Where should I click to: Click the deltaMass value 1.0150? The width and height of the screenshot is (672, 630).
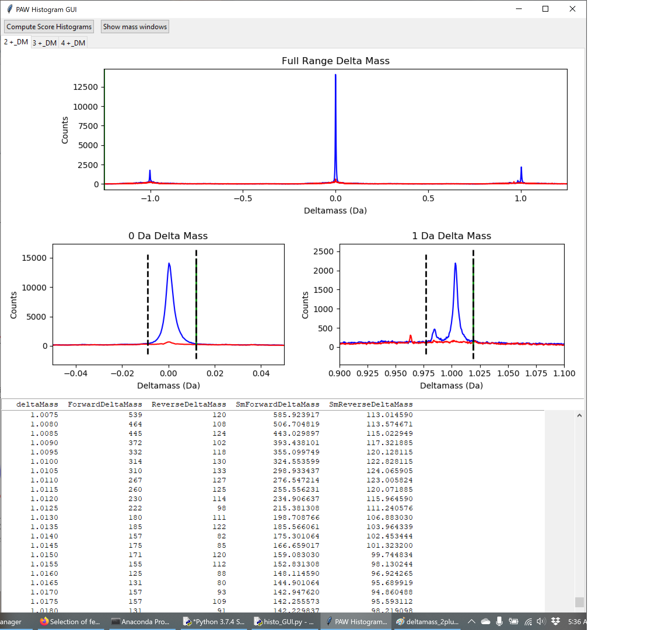pyautogui.click(x=44, y=555)
